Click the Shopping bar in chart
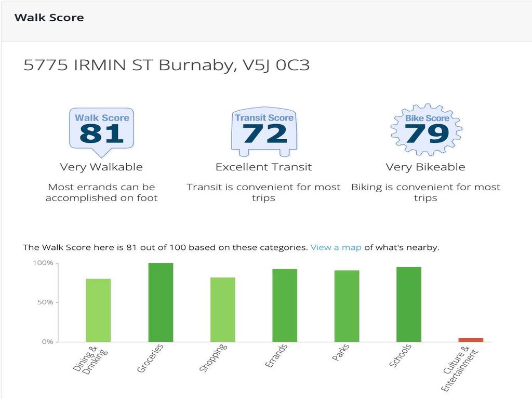Image resolution: width=532 pixels, height=399 pixels. (x=222, y=310)
